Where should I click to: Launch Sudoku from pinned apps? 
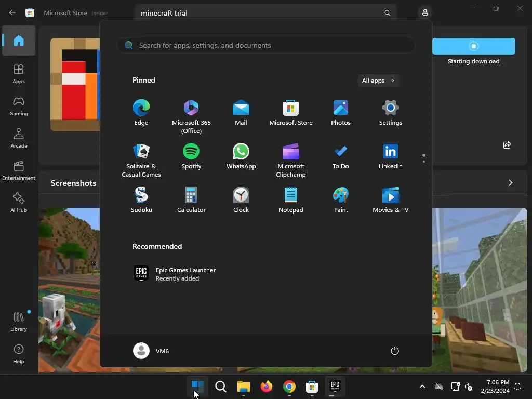pos(141,200)
